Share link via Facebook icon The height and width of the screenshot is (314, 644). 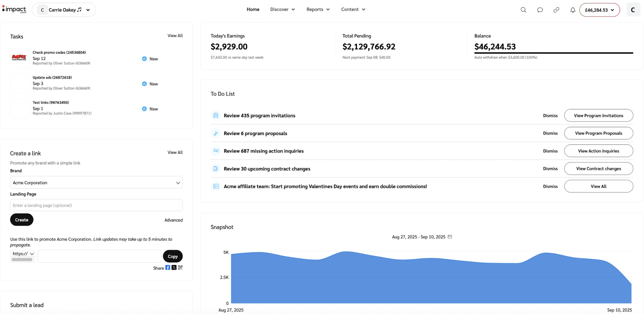[167, 267]
